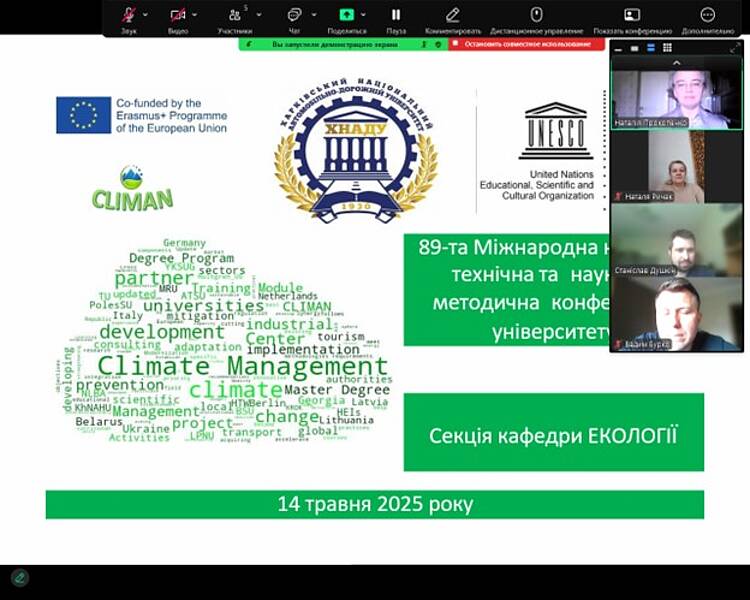Screen dimensions: 750x600
Task: Open sharing options arrow beside Поделиться
Action: (x=364, y=15)
